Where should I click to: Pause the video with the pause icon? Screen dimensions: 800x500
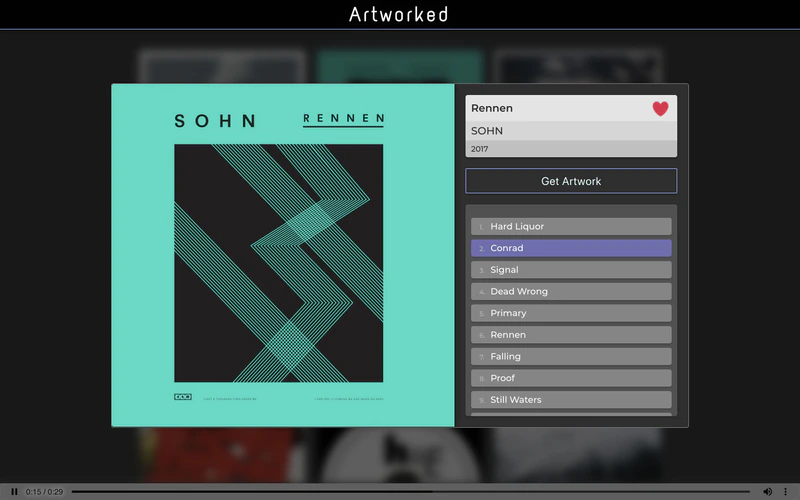tap(14, 492)
